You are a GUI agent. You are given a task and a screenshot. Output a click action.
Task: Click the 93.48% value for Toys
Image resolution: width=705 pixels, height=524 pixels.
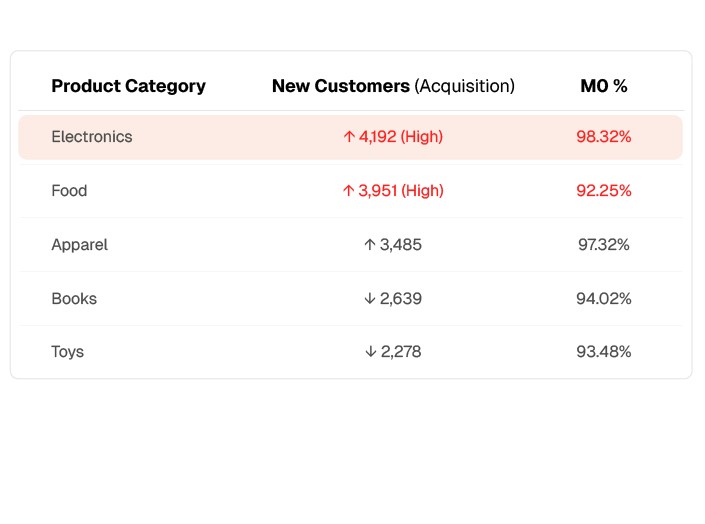pyautogui.click(x=604, y=352)
